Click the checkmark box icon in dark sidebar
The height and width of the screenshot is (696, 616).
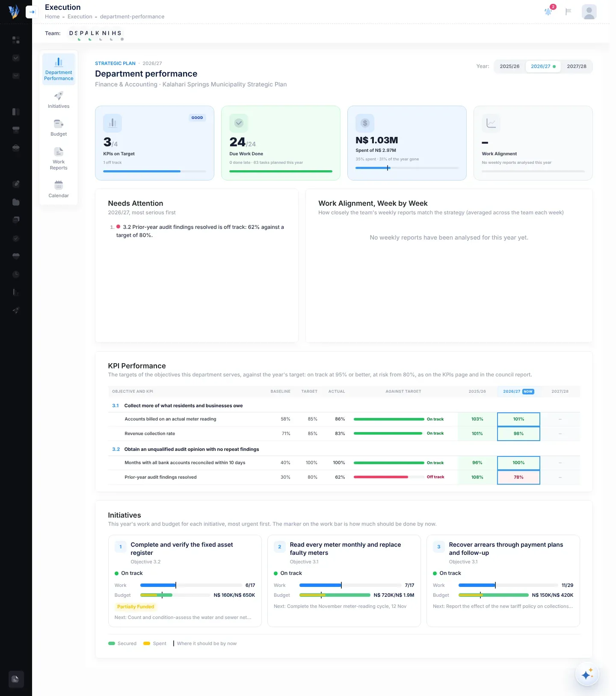pos(16,58)
